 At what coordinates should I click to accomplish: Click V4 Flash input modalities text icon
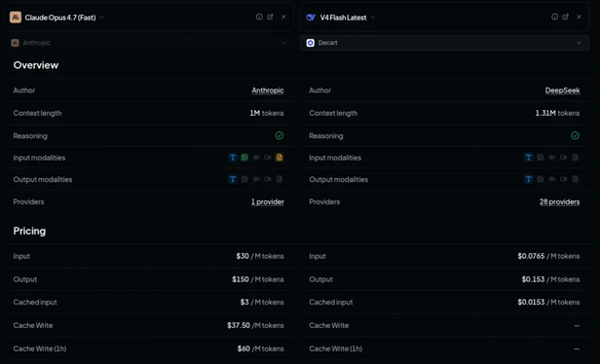tap(529, 158)
